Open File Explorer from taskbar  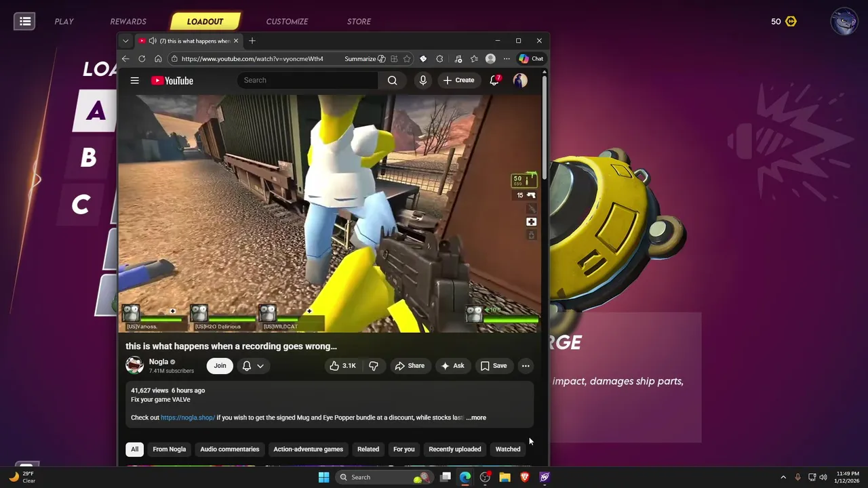click(505, 477)
